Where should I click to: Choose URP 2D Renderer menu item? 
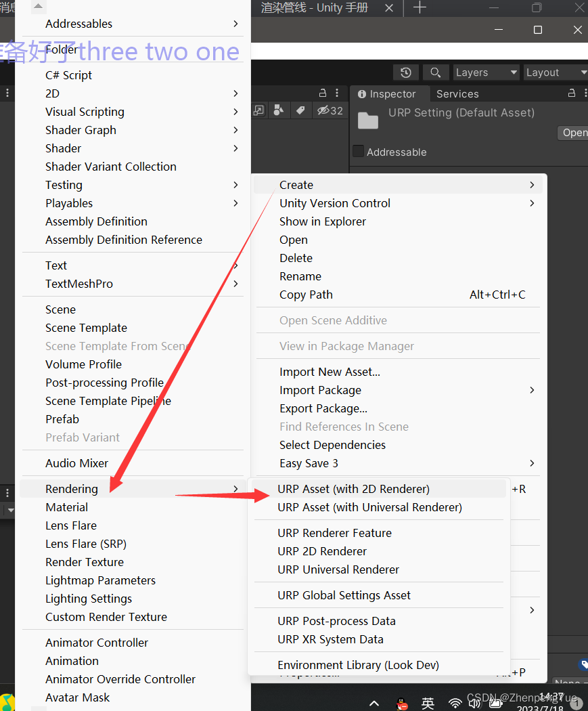(x=380, y=551)
